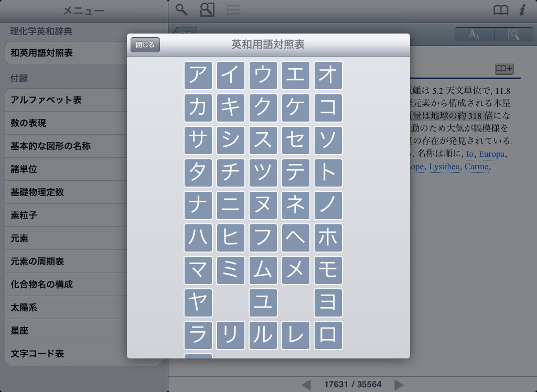Screen dimensions: 537x392
Task: Add bookmark with the book-plus icon
Action: click(x=504, y=69)
